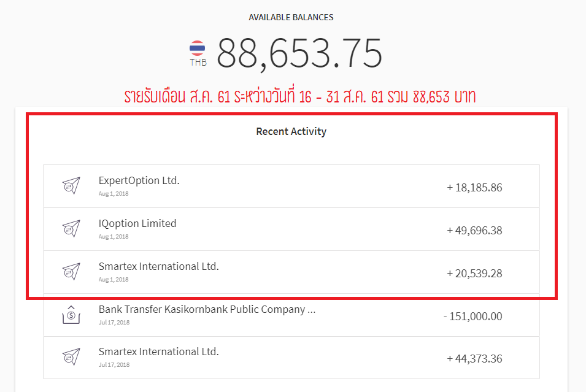Click the Thailand flag currency icon
The image size is (586, 392).
pos(198,48)
